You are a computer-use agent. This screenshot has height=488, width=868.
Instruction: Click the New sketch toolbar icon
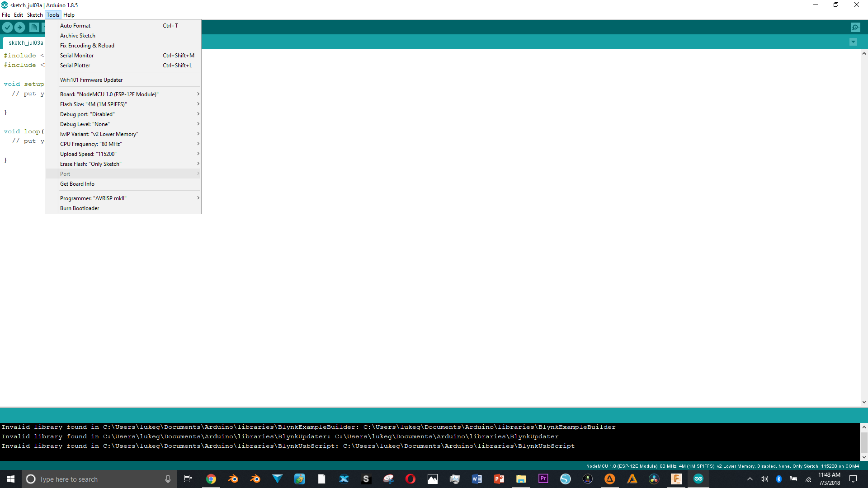coord(34,28)
